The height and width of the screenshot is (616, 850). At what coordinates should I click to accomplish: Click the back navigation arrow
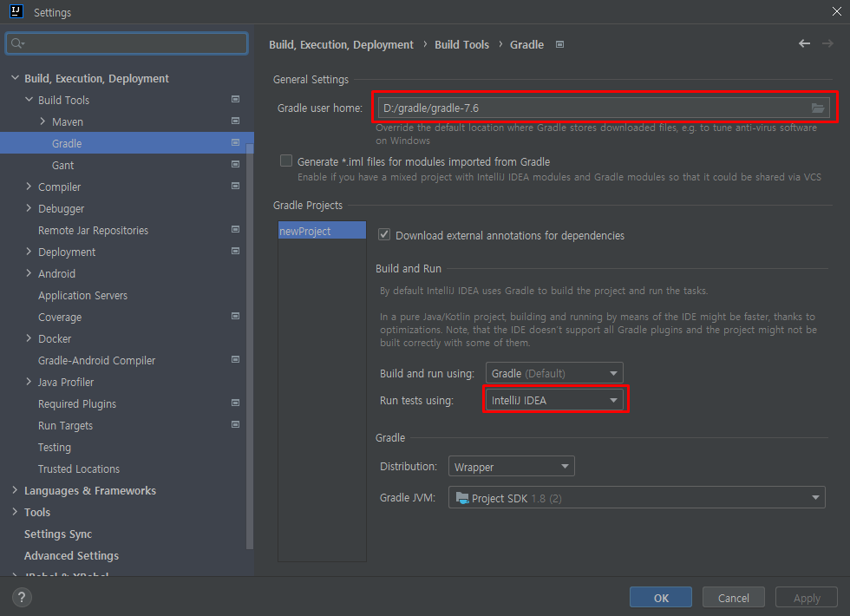[805, 43]
